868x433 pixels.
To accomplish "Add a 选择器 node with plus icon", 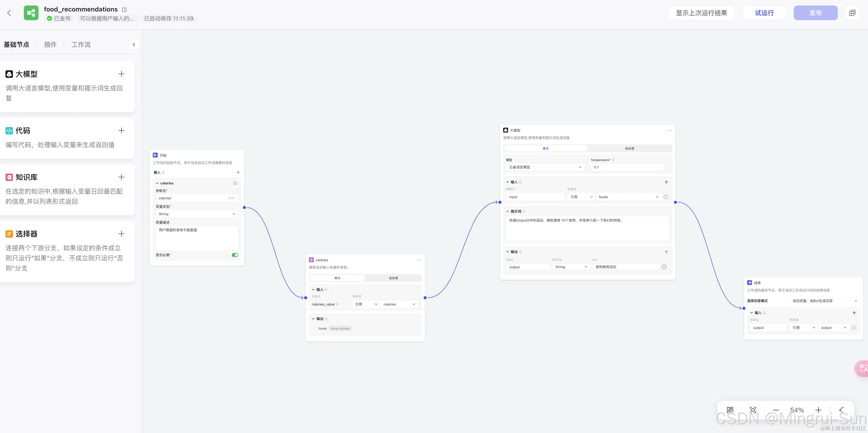I will click(121, 234).
